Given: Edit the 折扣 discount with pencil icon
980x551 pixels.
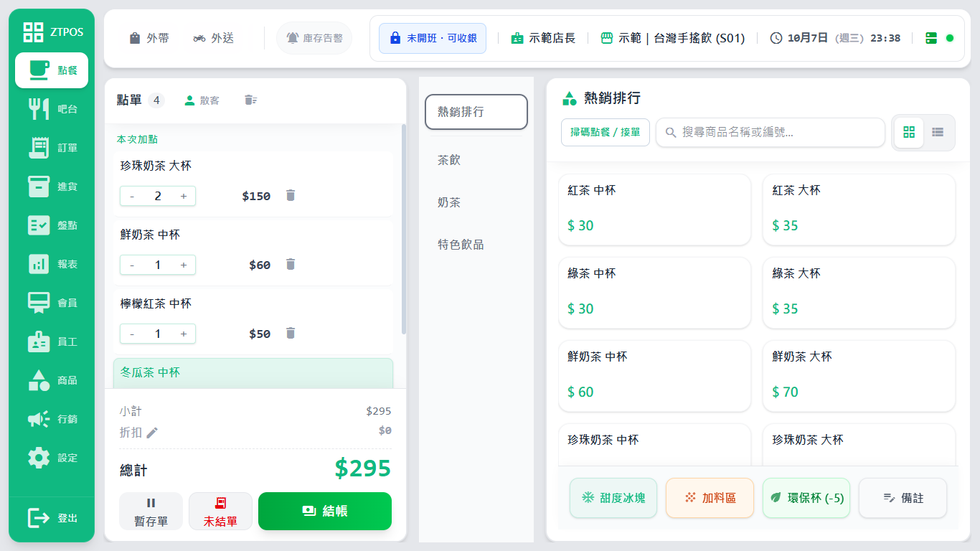Looking at the screenshot, I should pyautogui.click(x=152, y=433).
